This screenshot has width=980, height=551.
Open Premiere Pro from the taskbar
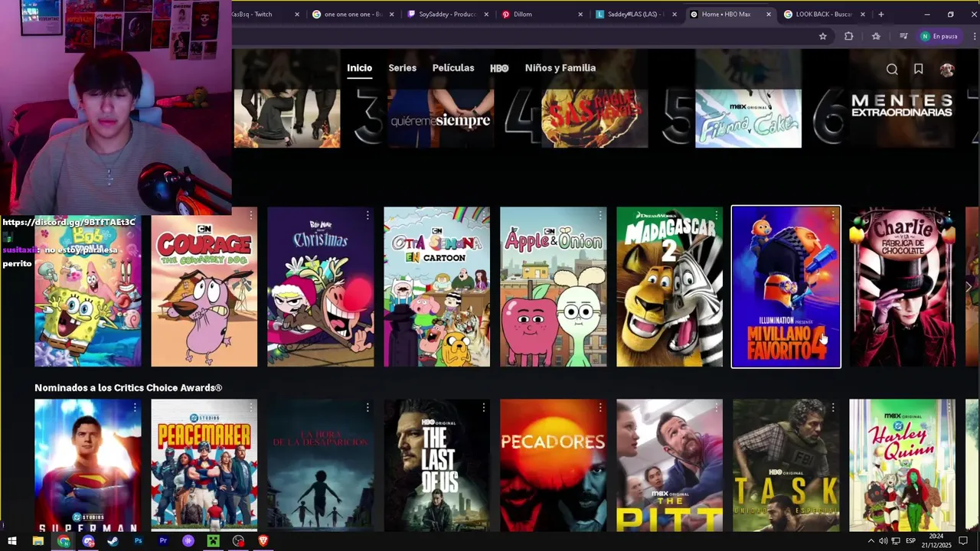click(x=163, y=541)
